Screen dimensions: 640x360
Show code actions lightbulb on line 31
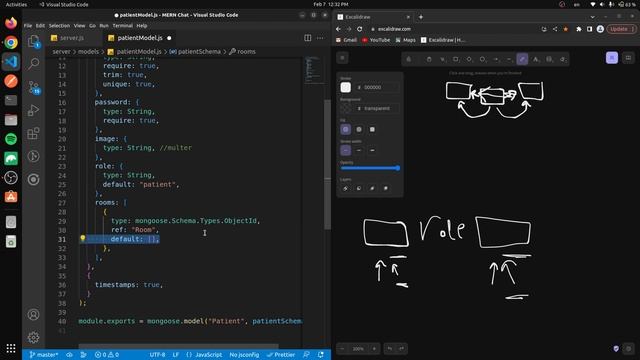pyautogui.click(x=82, y=238)
